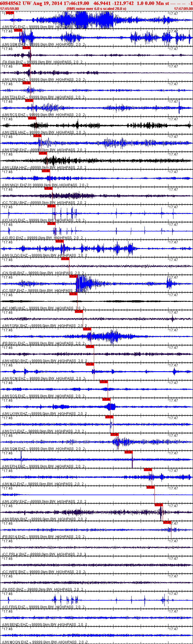This screenshot has width=193, height=644.
Task: Select the pick flag on the GLDO trace
Action: (60, 241)
